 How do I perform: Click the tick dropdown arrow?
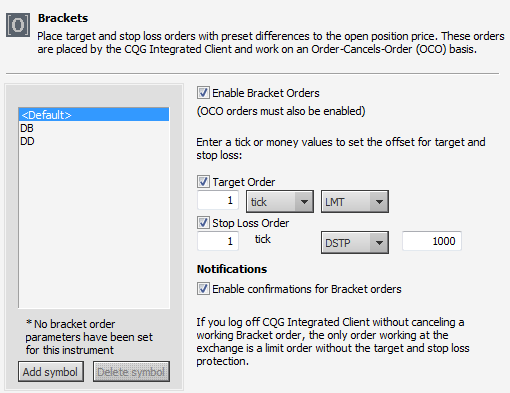pyautogui.click(x=304, y=202)
